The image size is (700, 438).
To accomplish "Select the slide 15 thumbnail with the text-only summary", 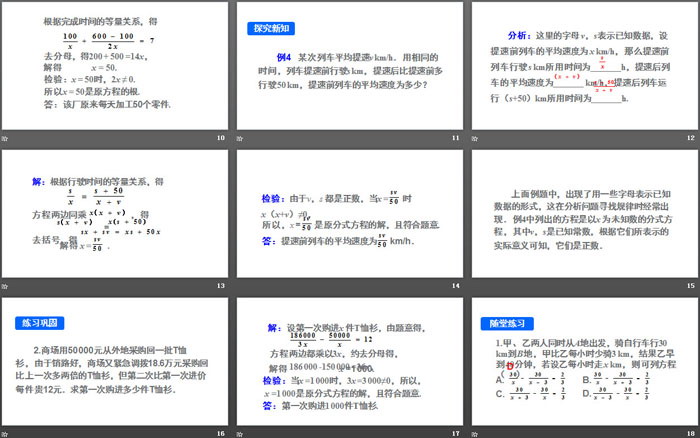I will click(583, 212).
